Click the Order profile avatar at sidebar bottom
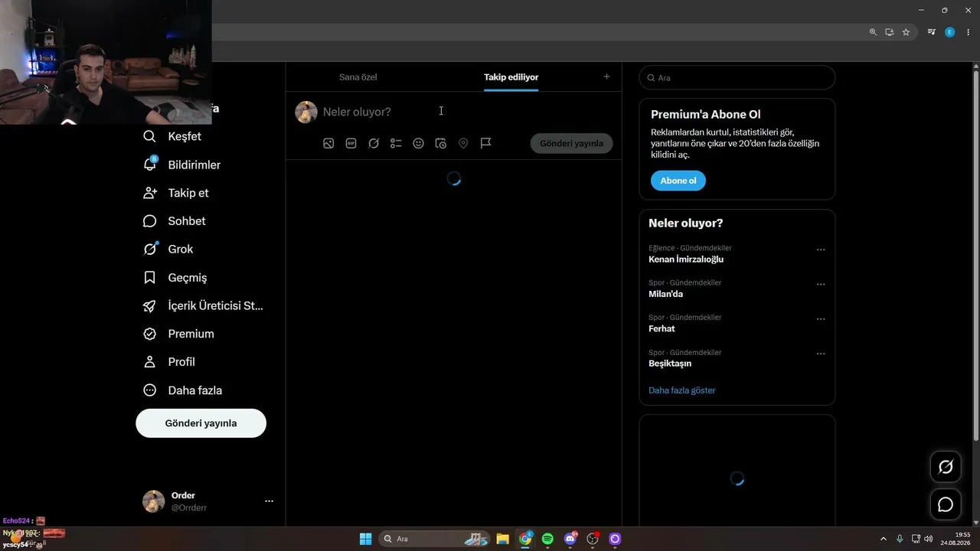980x551 pixels. tap(154, 501)
